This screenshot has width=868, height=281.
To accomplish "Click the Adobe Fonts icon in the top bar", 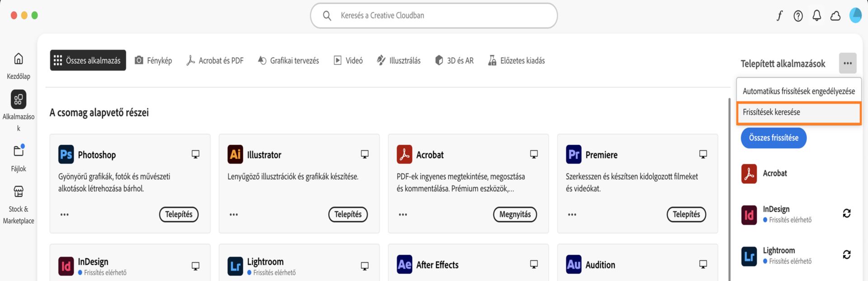I will coord(779,15).
